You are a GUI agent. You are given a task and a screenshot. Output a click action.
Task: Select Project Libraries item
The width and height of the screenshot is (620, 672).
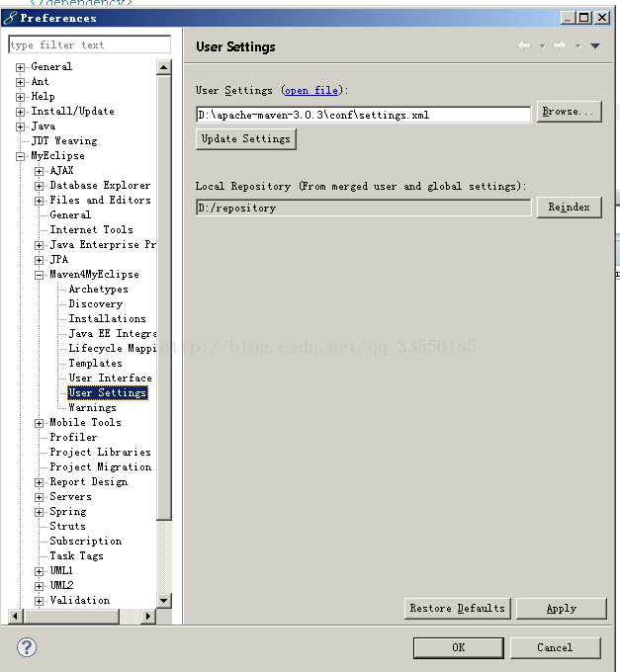click(100, 453)
